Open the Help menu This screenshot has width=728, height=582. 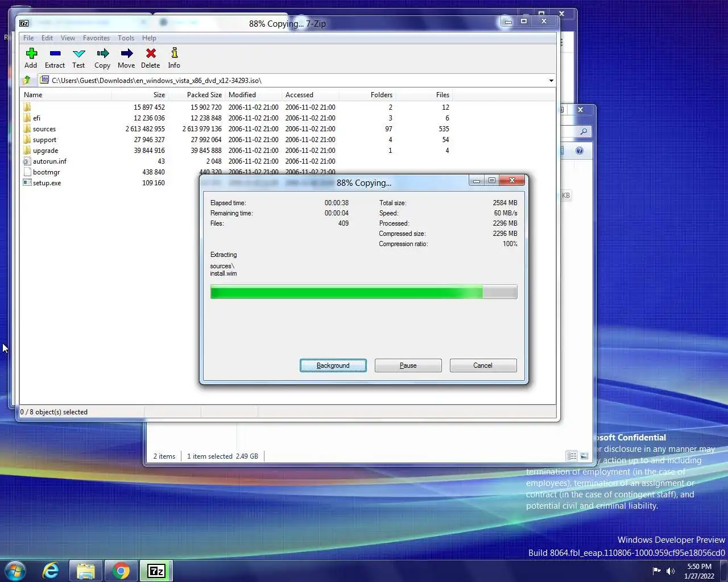(x=149, y=38)
